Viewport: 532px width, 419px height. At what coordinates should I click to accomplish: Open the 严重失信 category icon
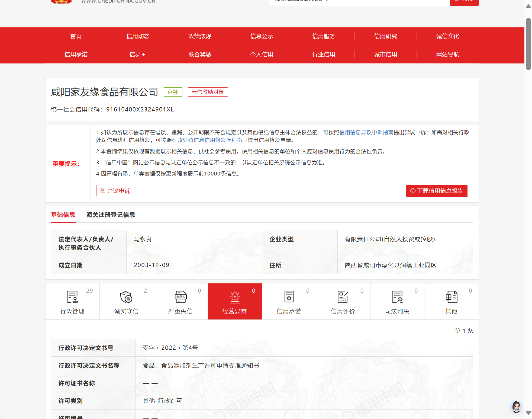click(180, 297)
